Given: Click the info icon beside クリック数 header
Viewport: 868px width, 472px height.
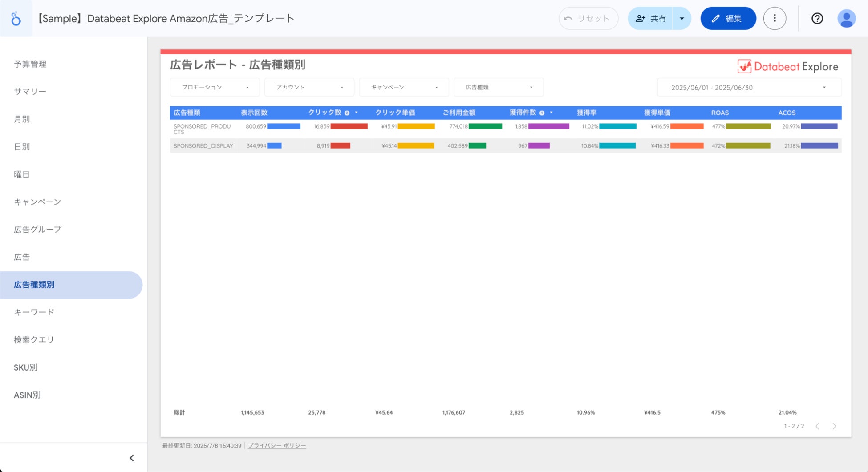Looking at the screenshot, I should [x=347, y=113].
